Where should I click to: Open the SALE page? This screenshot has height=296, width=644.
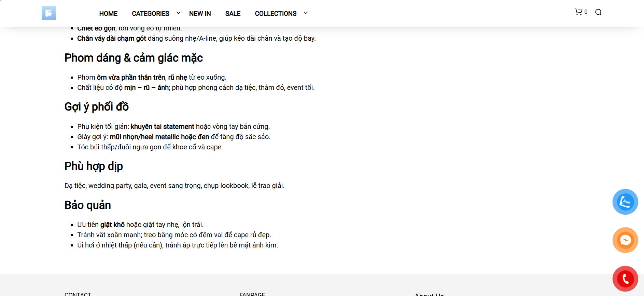point(233,14)
